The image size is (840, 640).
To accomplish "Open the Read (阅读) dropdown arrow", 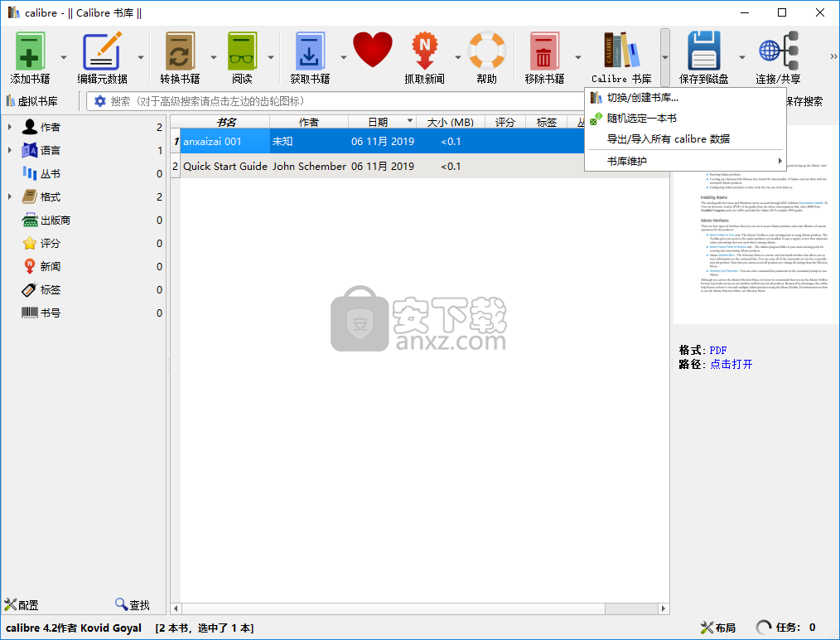I will coord(271,57).
